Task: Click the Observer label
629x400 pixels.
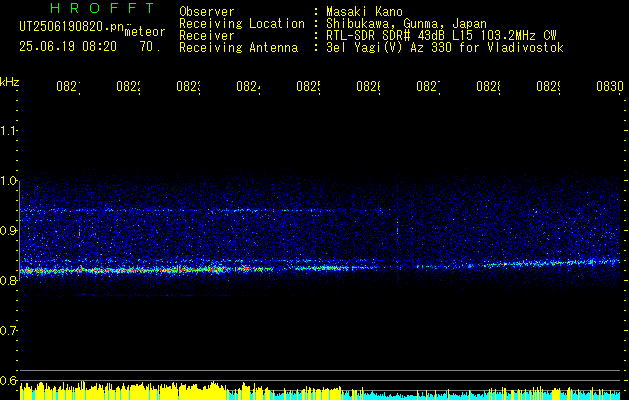Action: pos(207,12)
